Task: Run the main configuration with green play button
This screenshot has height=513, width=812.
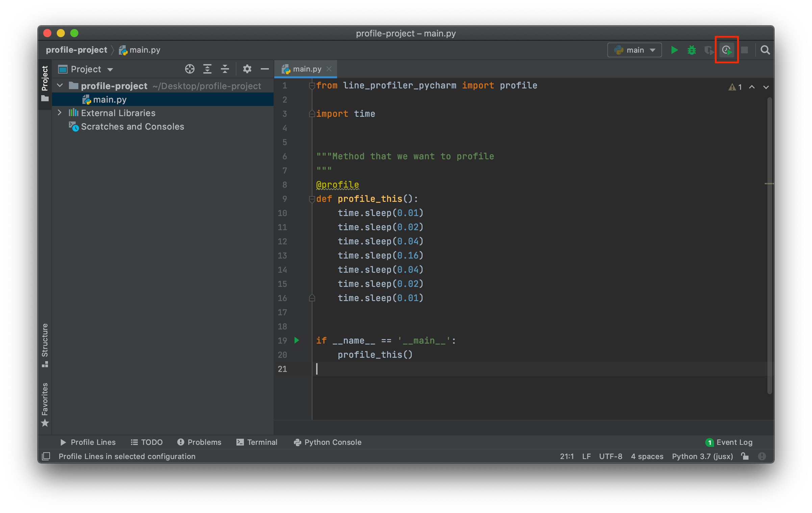Action: (x=674, y=50)
